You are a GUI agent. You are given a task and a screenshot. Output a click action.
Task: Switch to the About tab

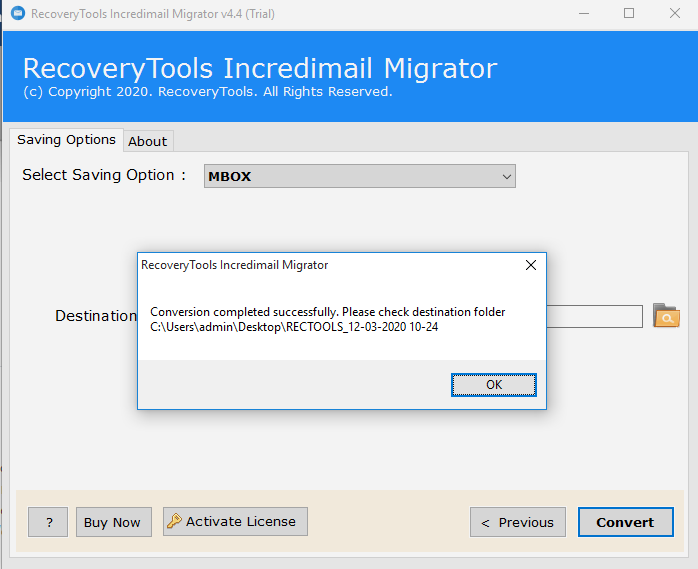click(148, 141)
